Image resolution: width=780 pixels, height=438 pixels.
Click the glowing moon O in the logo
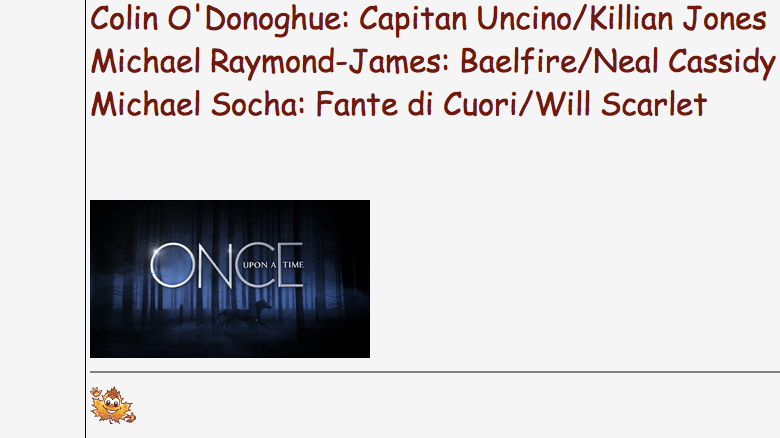[174, 265]
